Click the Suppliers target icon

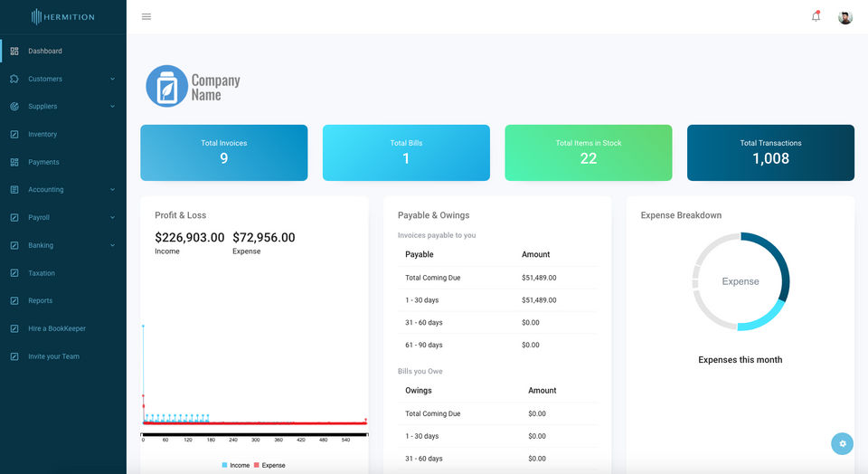tap(14, 107)
